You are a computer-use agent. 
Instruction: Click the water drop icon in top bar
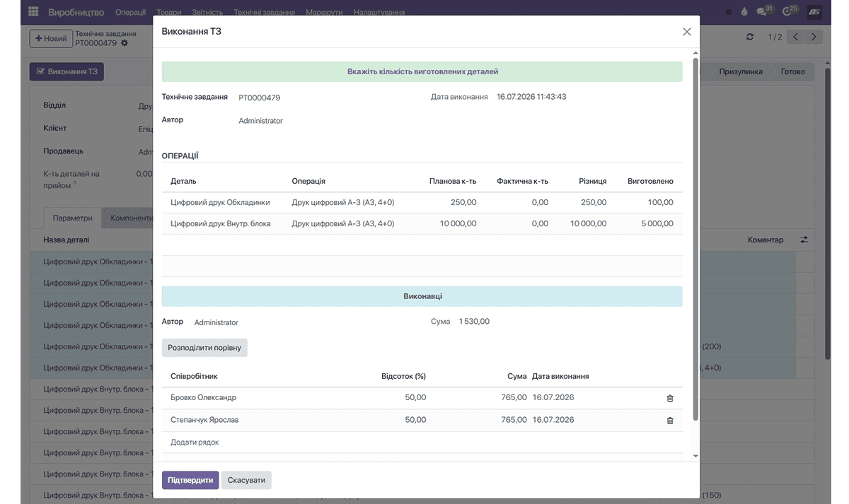pyautogui.click(x=744, y=12)
